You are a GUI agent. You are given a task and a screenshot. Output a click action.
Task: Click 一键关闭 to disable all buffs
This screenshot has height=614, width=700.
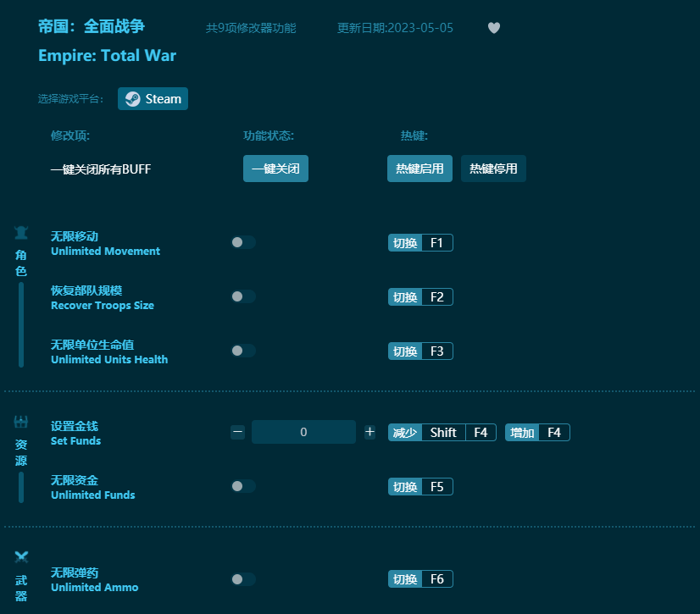[275, 169]
